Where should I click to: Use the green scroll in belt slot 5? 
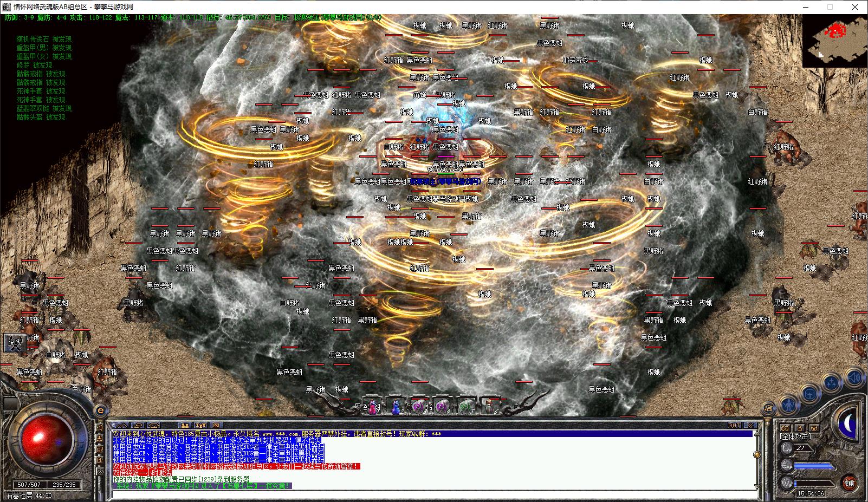click(465, 406)
